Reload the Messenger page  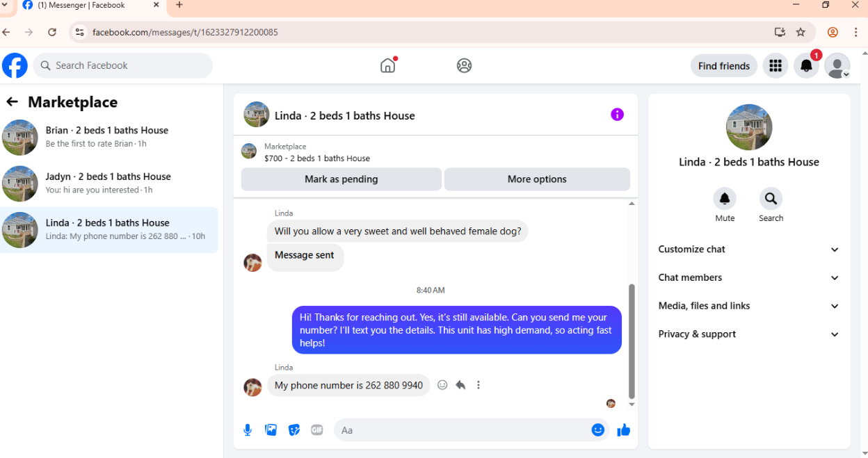coord(52,32)
